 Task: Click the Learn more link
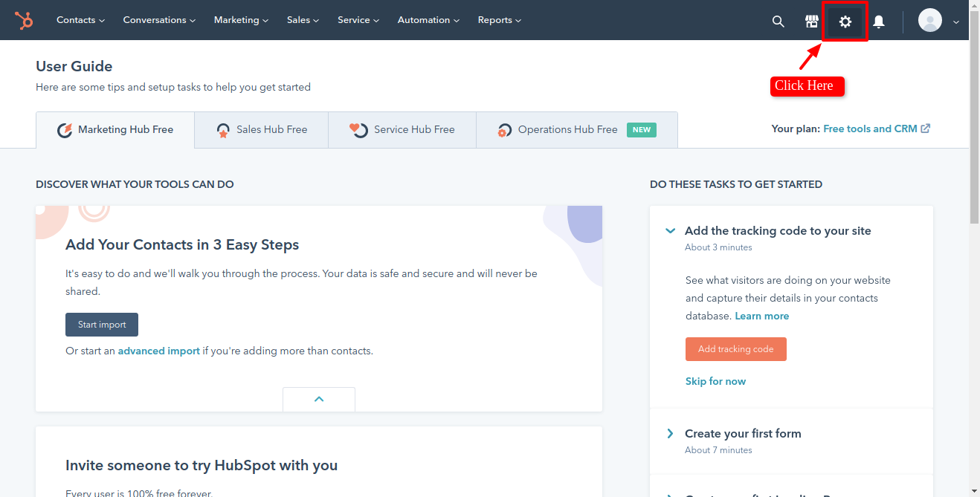click(762, 316)
